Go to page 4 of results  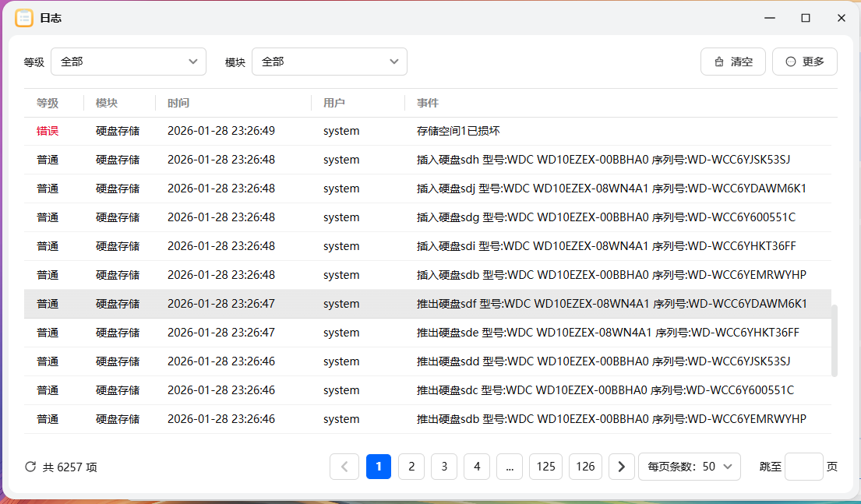pos(477,466)
